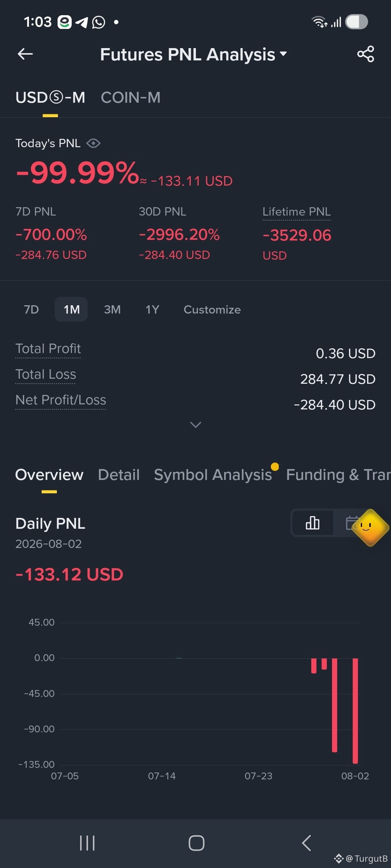
Task: Switch to the COIN-M tab
Action: click(131, 98)
